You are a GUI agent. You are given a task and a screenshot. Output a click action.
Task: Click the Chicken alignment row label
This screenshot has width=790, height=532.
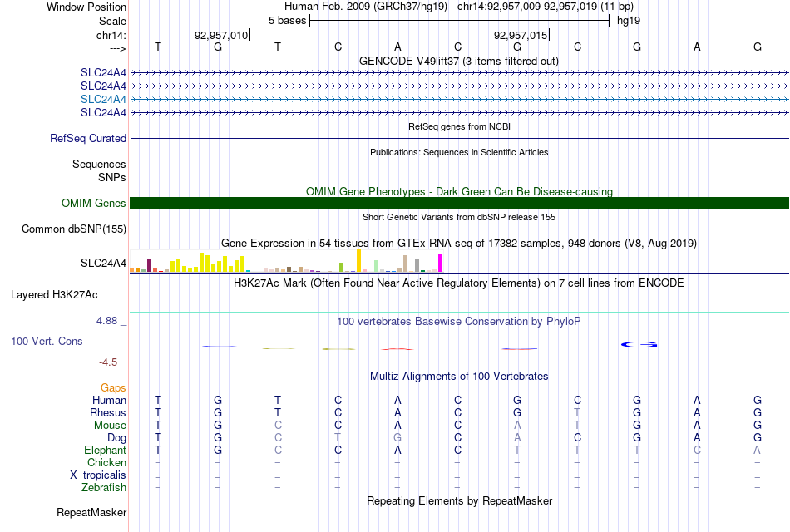tap(106, 462)
